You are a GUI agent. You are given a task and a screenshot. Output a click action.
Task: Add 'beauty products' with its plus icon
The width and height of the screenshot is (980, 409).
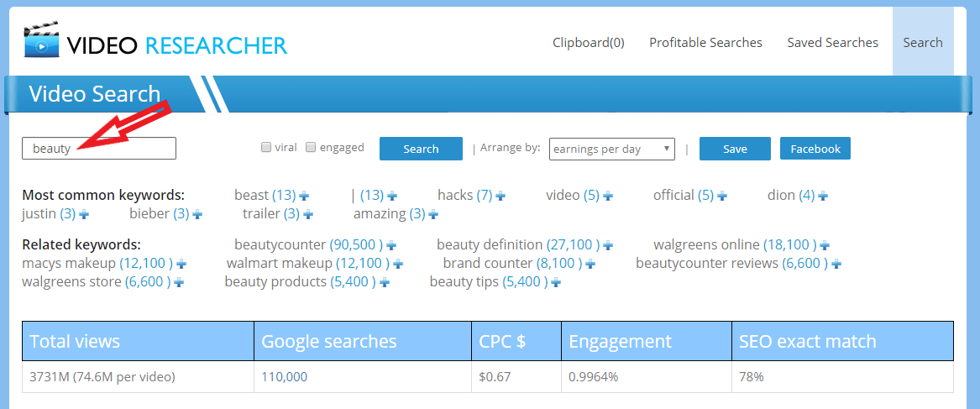click(385, 283)
